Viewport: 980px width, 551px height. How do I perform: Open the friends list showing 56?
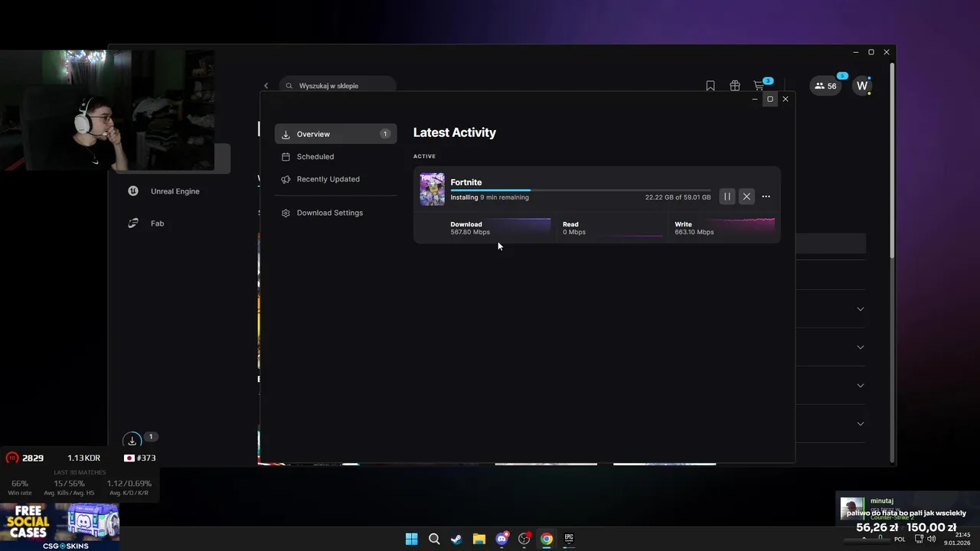click(x=825, y=86)
